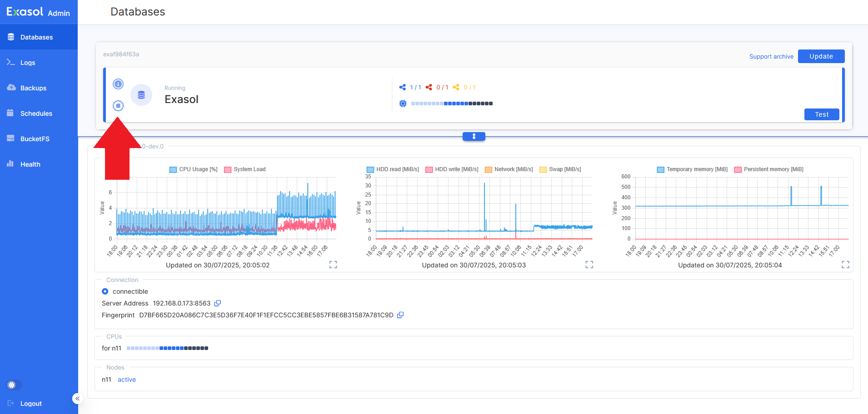
Task: Click the CPU chip icon in database card
Action: coord(403,103)
